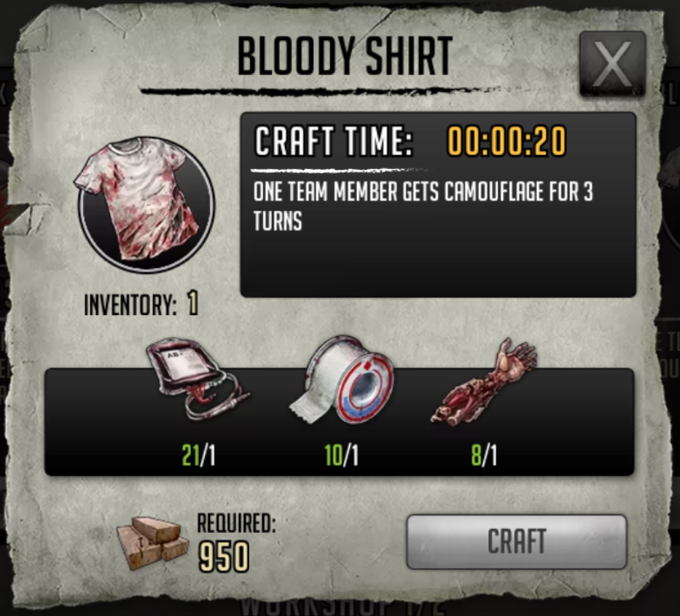The image size is (680, 616).
Task: Close the Bloody Shirt dialog
Action: pos(612,63)
